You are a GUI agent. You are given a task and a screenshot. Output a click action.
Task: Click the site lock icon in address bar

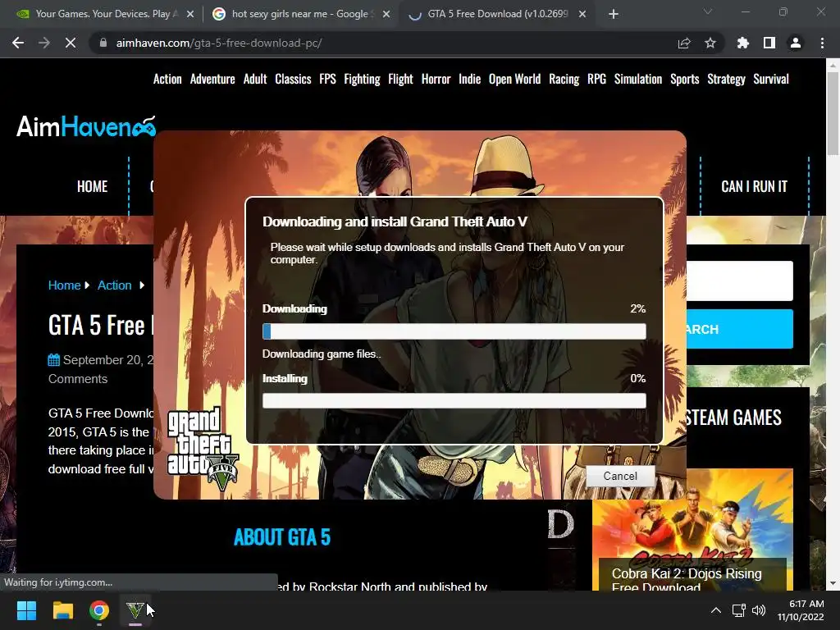click(103, 43)
